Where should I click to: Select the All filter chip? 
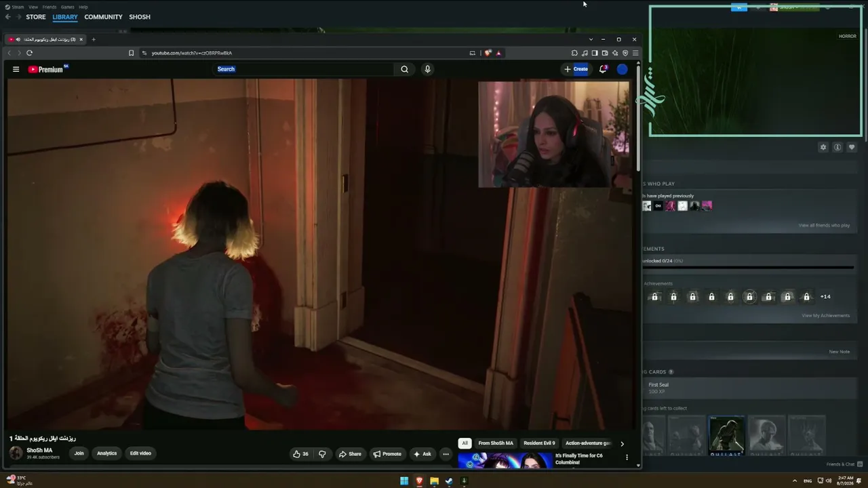coord(465,443)
